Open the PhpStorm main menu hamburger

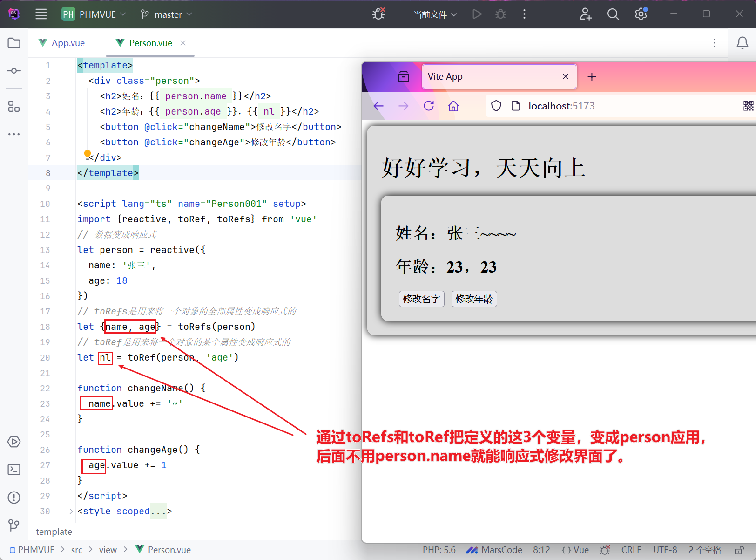point(41,14)
